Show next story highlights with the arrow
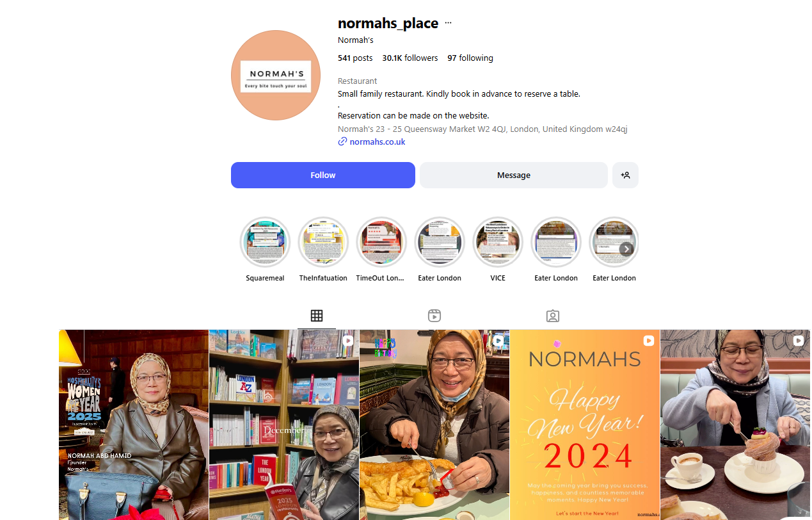The image size is (812, 520). click(x=626, y=248)
